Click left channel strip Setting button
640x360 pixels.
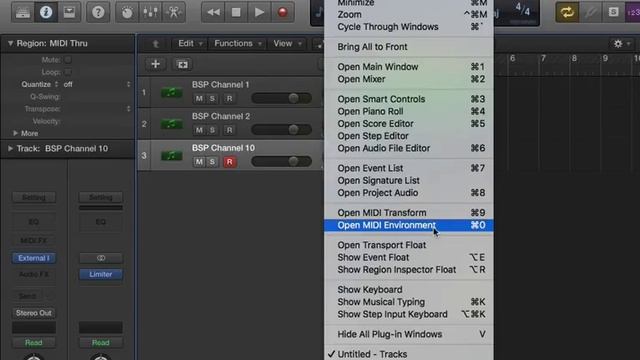pyautogui.click(x=34, y=198)
